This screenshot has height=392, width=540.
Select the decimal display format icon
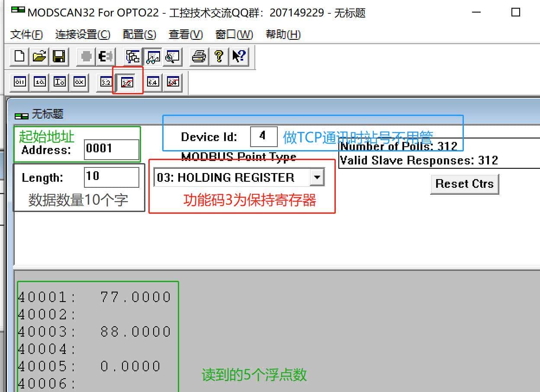[39, 82]
